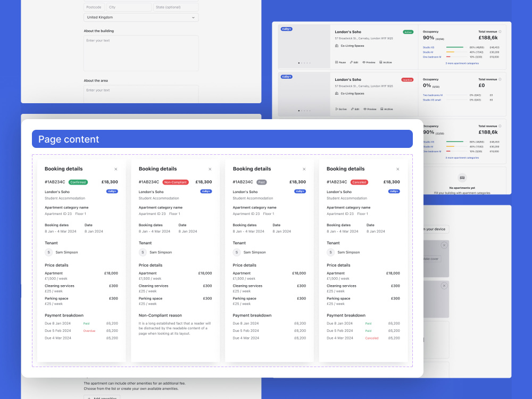Image resolution: width=532 pixels, height=399 pixels.
Task: Click cuby+ badge on Active building thumbnail
Action: (x=287, y=29)
